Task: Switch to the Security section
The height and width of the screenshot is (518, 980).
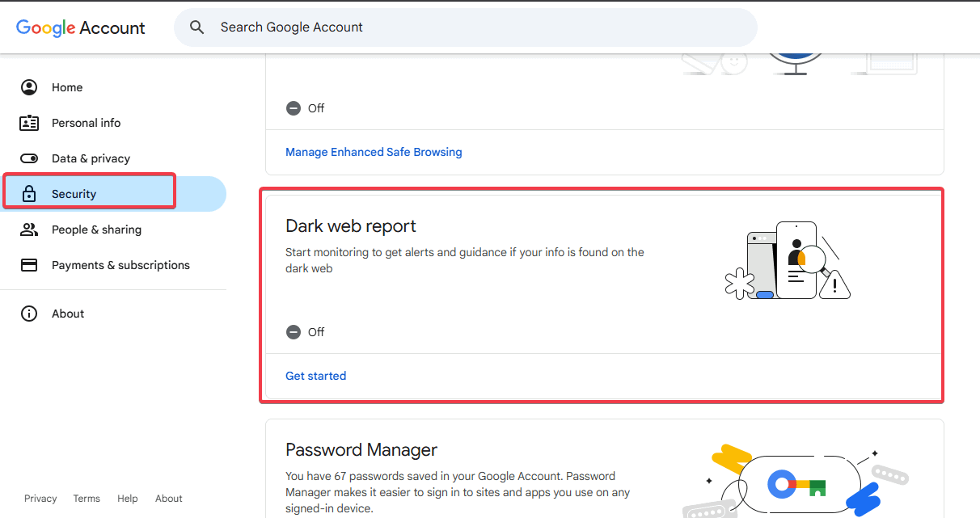Action: [x=74, y=194]
